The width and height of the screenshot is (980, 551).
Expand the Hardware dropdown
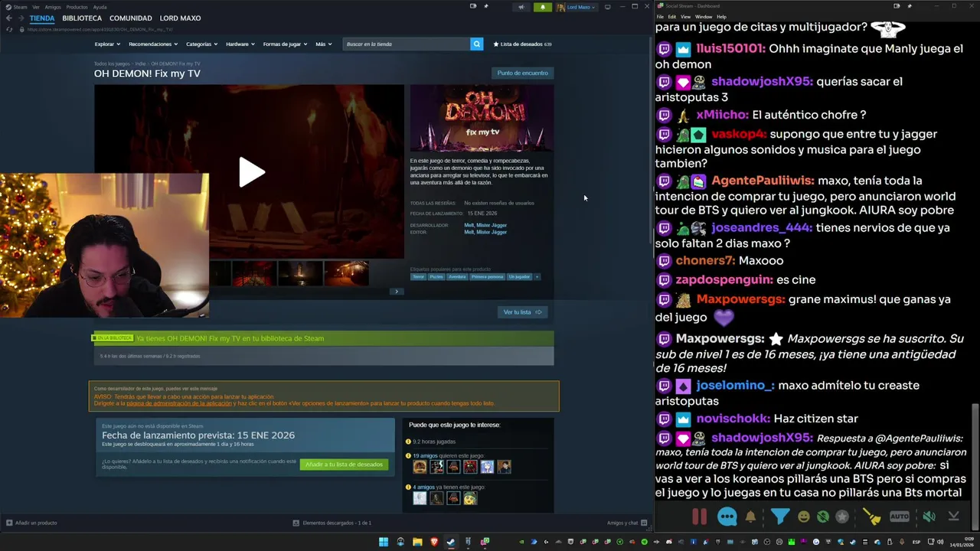[x=240, y=44]
